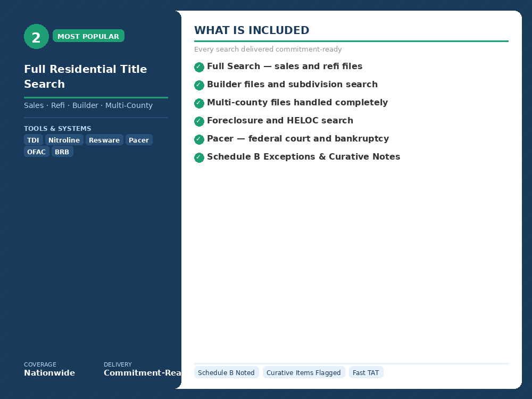Click the MOST POPULAR badge
The height and width of the screenshot is (399, 532).
click(x=88, y=36)
